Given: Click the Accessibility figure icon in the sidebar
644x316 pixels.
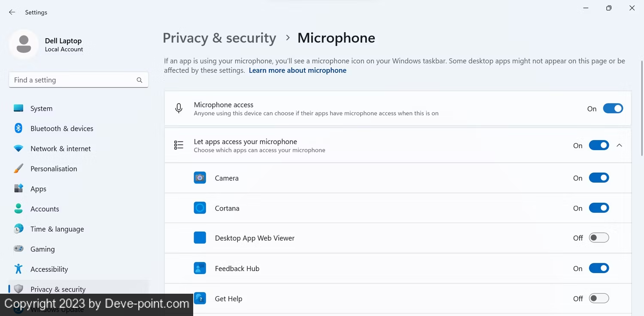Looking at the screenshot, I should (x=18, y=269).
